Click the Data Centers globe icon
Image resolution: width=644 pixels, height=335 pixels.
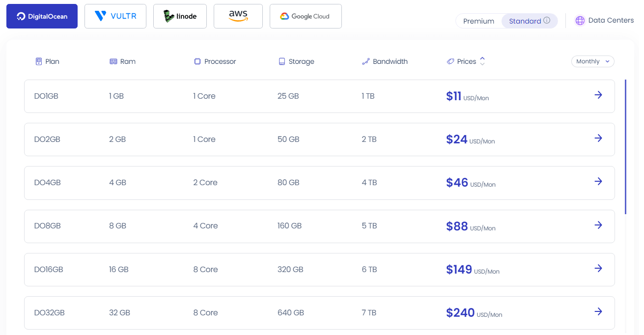tap(580, 20)
